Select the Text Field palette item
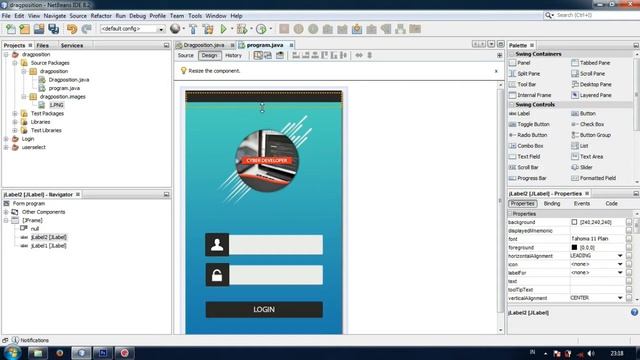The width and height of the screenshot is (640, 360). pos(524,156)
